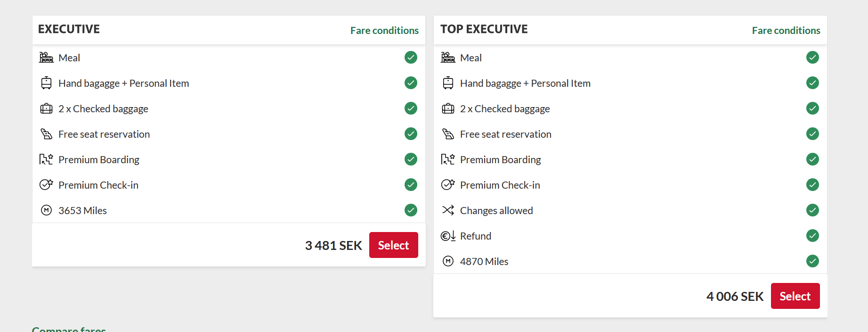Click the Meal icon in Executive fare
Viewport: 868px width, 332px height.
click(46, 58)
